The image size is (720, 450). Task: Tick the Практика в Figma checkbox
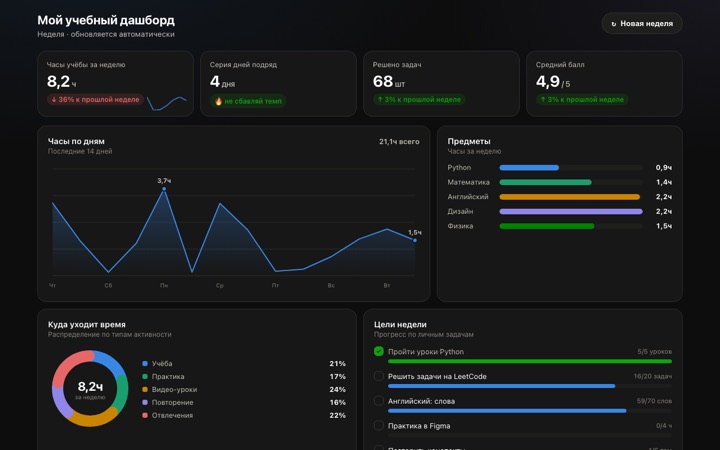click(x=378, y=426)
